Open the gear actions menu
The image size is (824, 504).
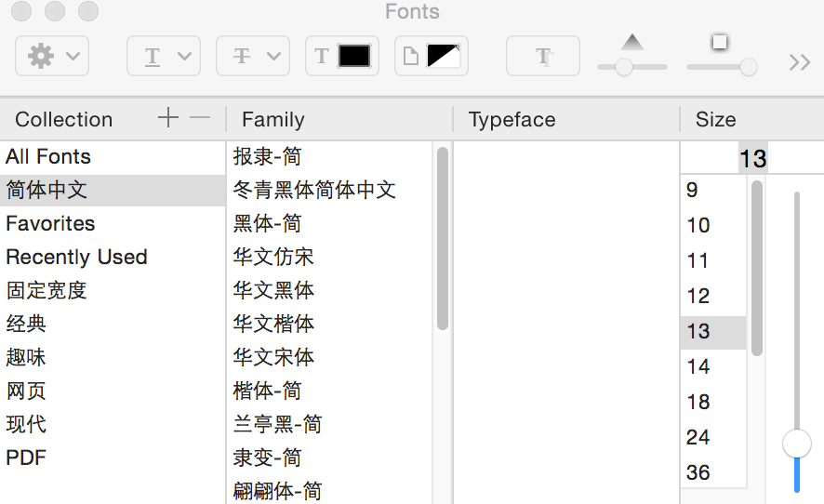coord(52,56)
